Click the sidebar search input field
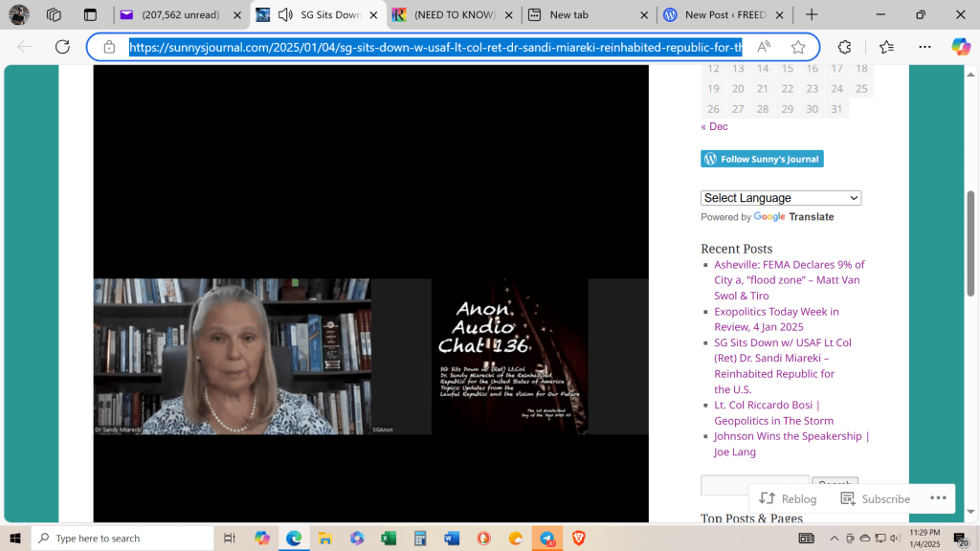 click(754, 485)
